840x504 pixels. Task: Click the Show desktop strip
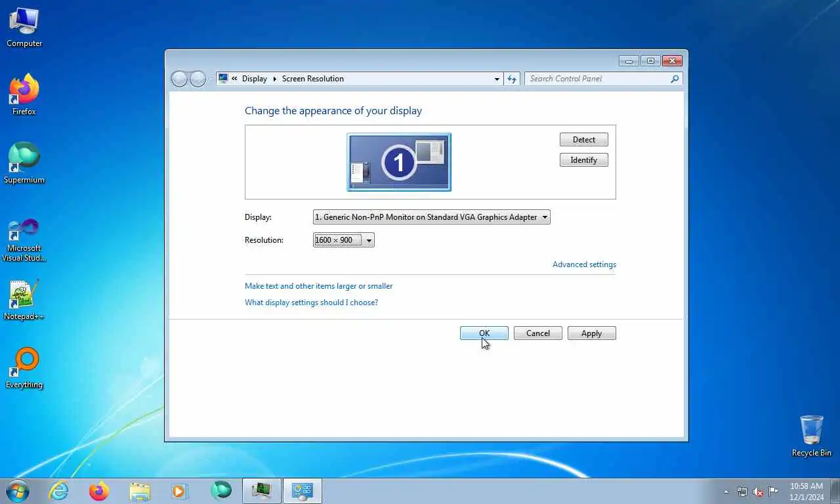(x=835, y=492)
